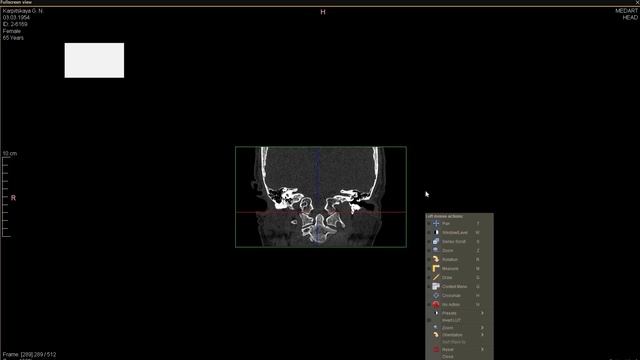Click the H orientation marker
The width and height of the screenshot is (640, 360).
pyautogui.click(x=323, y=12)
